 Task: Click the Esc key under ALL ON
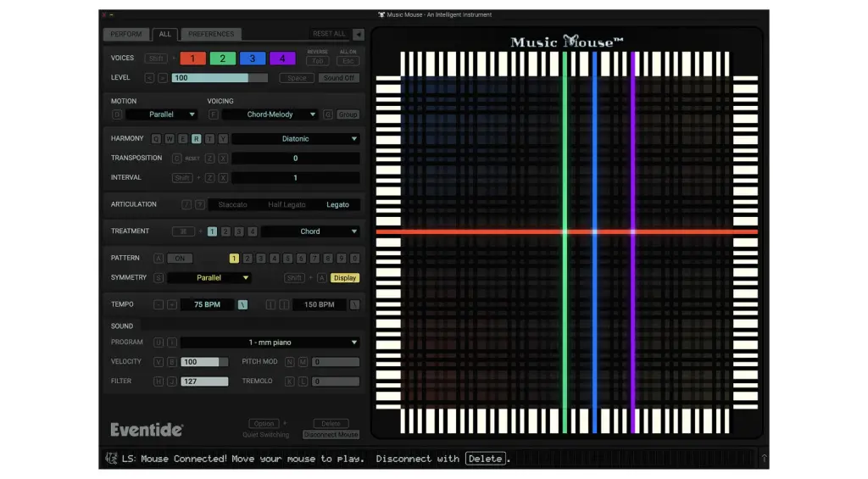tap(348, 62)
